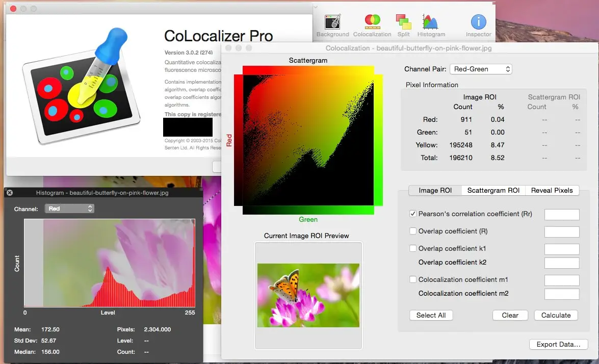Click the Median value 156.00
The width and height of the screenshot is (599, 364).
[x=50, y=352]
